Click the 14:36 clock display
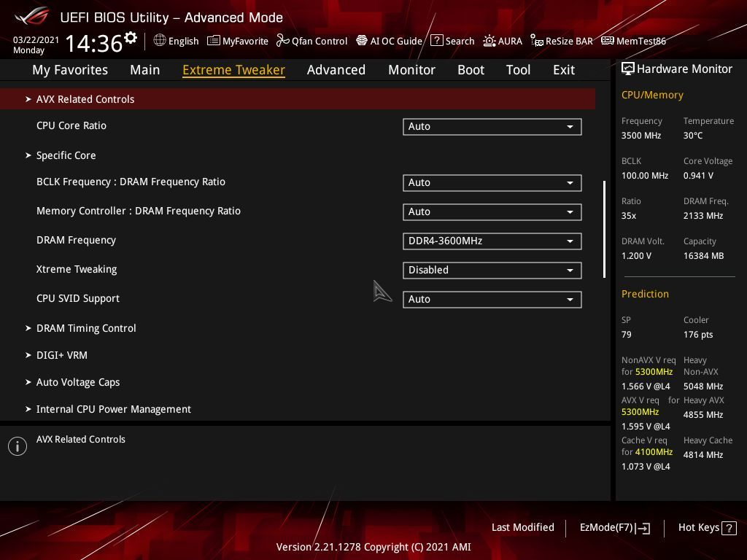 point(94,43)
